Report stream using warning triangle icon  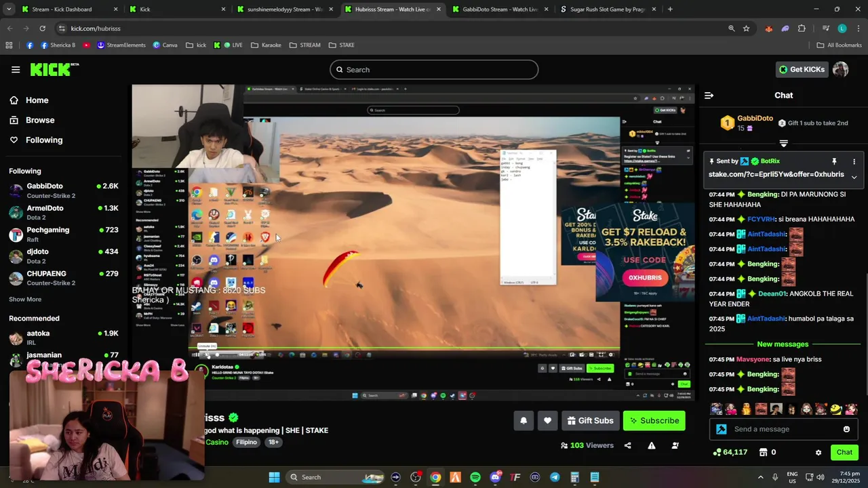click(651, 445)
